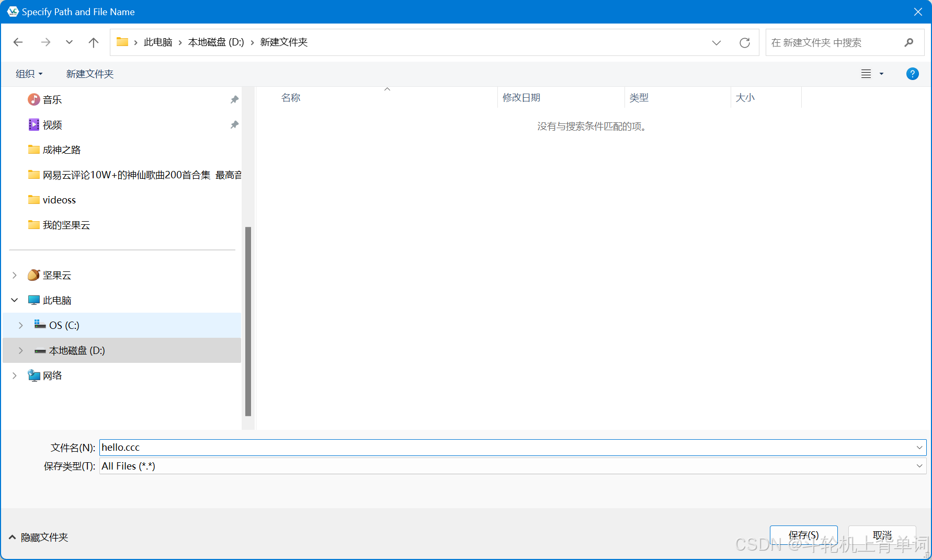Expand the OS (C:) drive node

20,325
